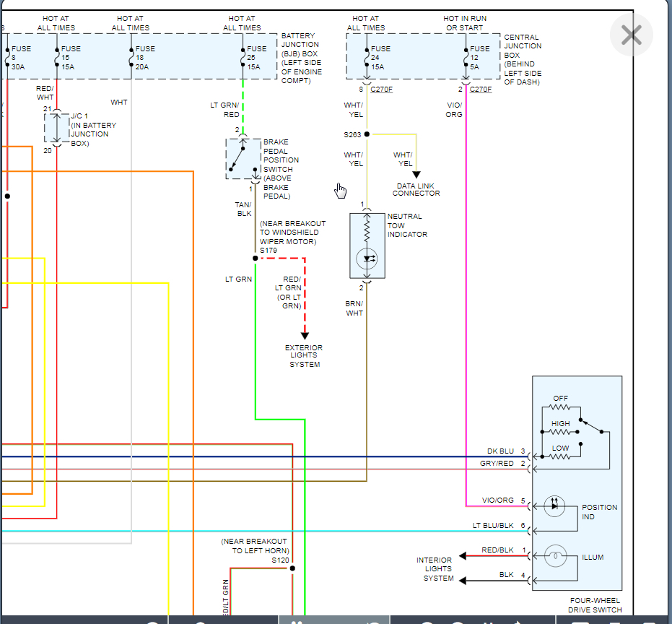Open the C270F link below Fuse 12
672x624 pixels.
pyautogui.click(x=481, y=90)
